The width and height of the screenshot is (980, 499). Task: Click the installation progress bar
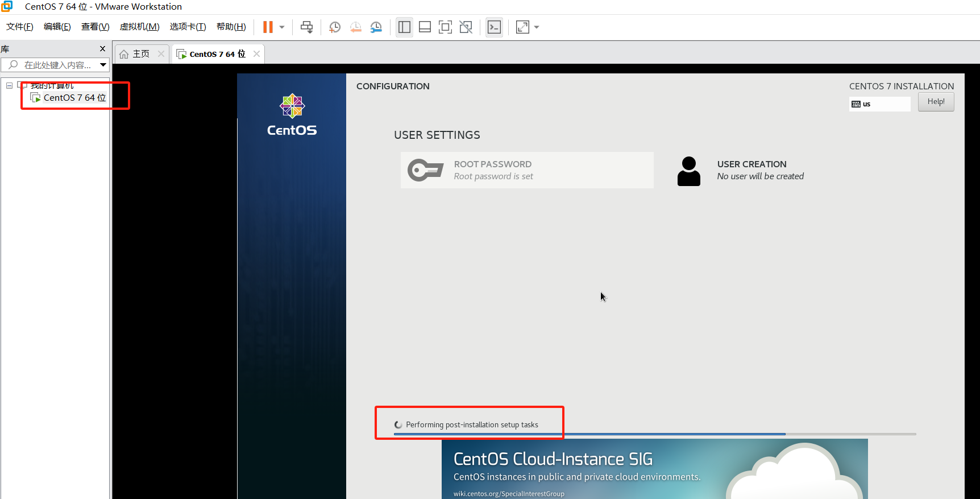click(655, 434)
